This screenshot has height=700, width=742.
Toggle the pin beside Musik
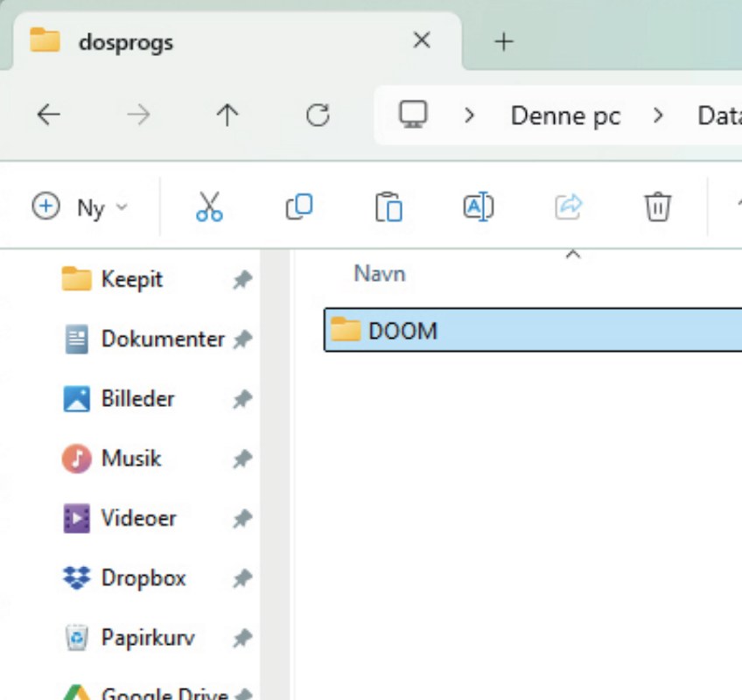coord(241,458)
